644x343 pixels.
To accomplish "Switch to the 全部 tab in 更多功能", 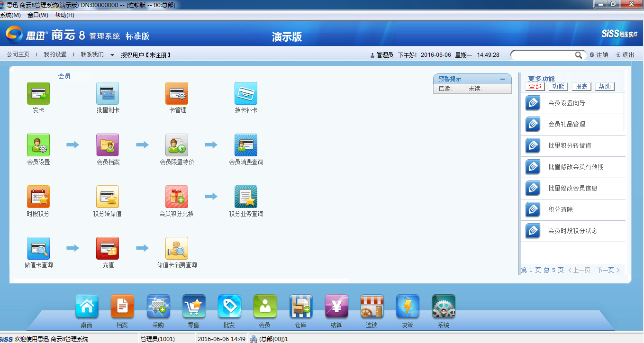I will point(535,87).
